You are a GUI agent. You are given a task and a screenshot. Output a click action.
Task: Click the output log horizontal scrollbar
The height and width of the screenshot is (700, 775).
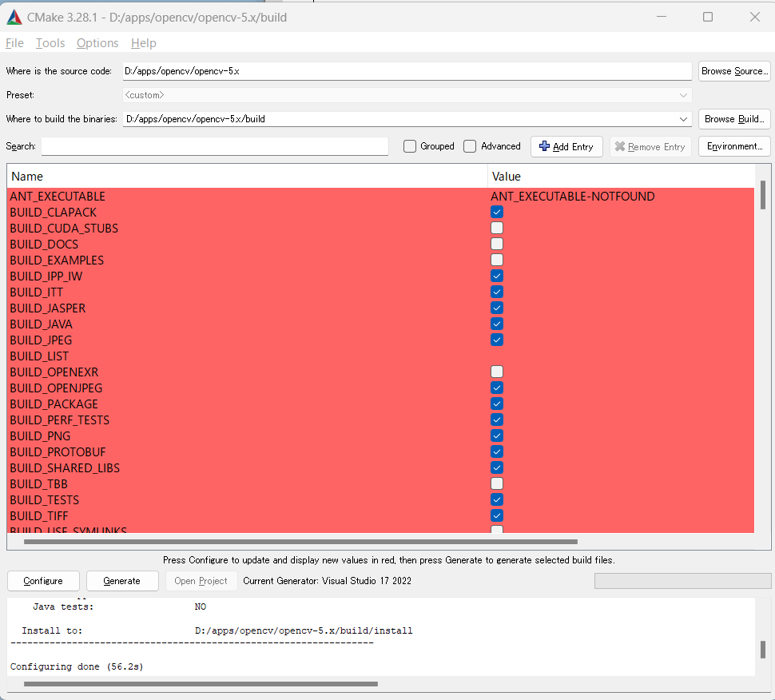[201, 684]
